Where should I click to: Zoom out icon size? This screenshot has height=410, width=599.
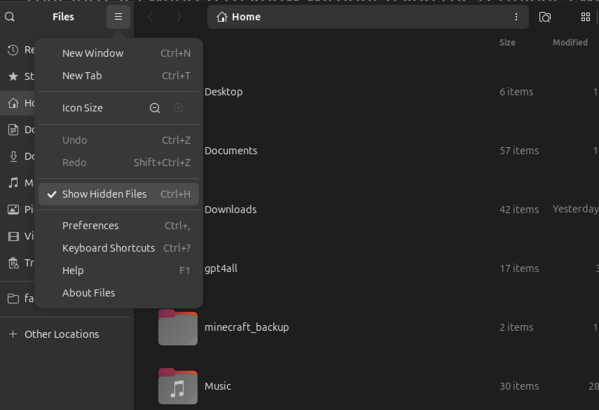(155, 108)
